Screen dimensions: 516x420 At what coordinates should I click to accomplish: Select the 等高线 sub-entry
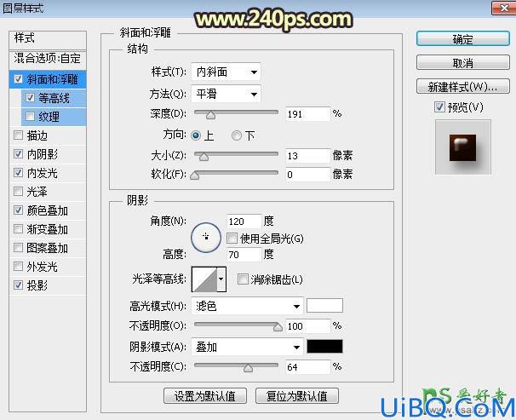point(54,98)
